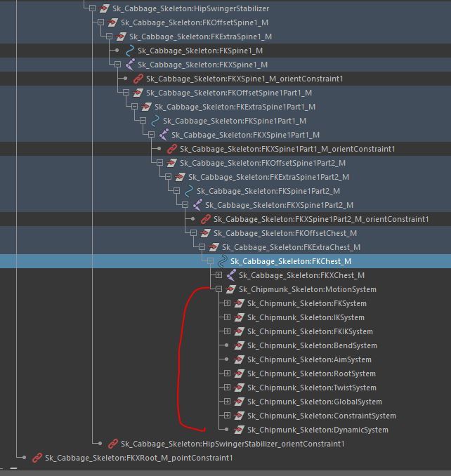
Task: Select Sk_Cabbage_Skeleton:FKSpine1_M row
Action: pos(225,51)
